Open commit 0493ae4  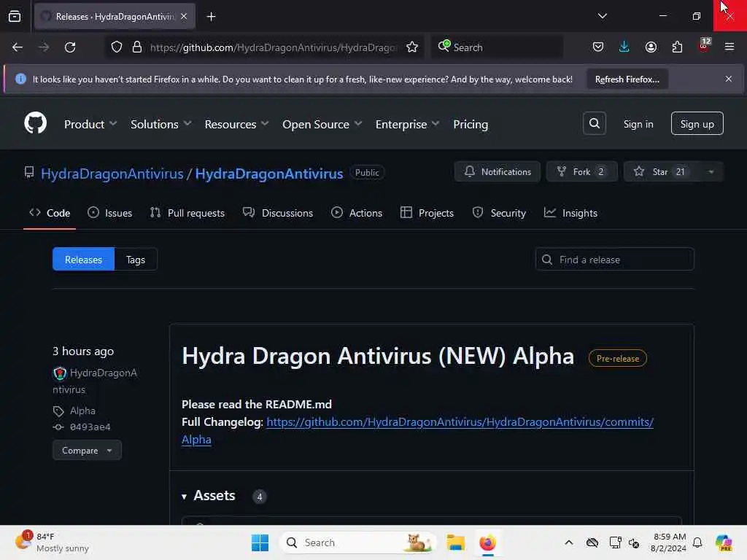(x=90, y=427)
